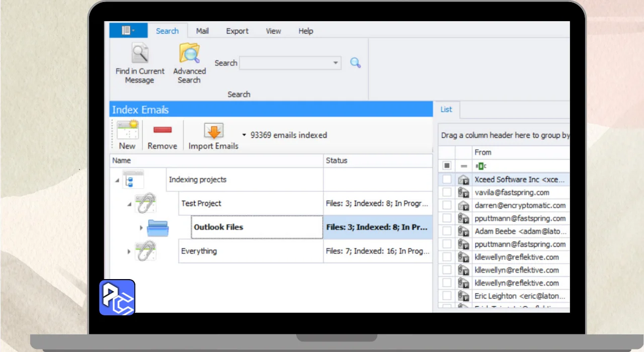644x352 pixels.
Task: Click the Outlook Files folder icon
Action: (158, 228)
